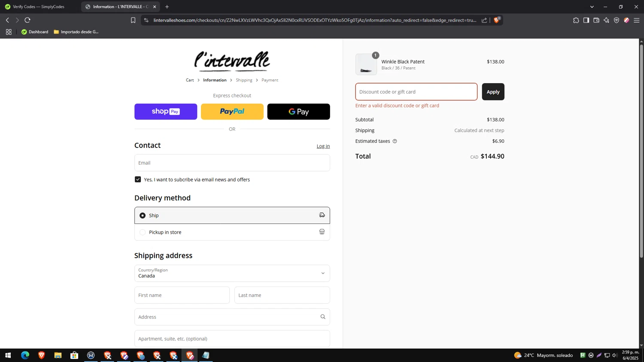Click Information breadcrumb step
644x362 pixels.
[215, 80]
